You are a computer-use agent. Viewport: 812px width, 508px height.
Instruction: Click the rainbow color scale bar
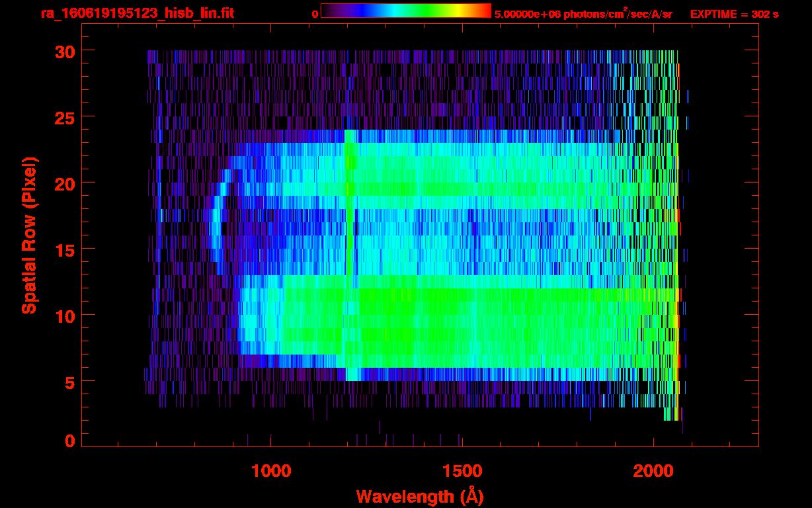[405, 11]
